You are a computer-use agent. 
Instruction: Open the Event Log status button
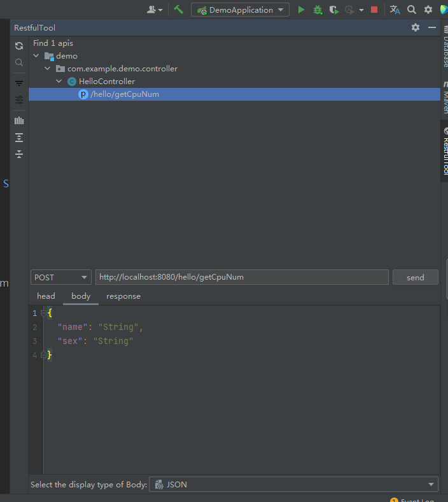pyautogui.click(x=412, y=499)
